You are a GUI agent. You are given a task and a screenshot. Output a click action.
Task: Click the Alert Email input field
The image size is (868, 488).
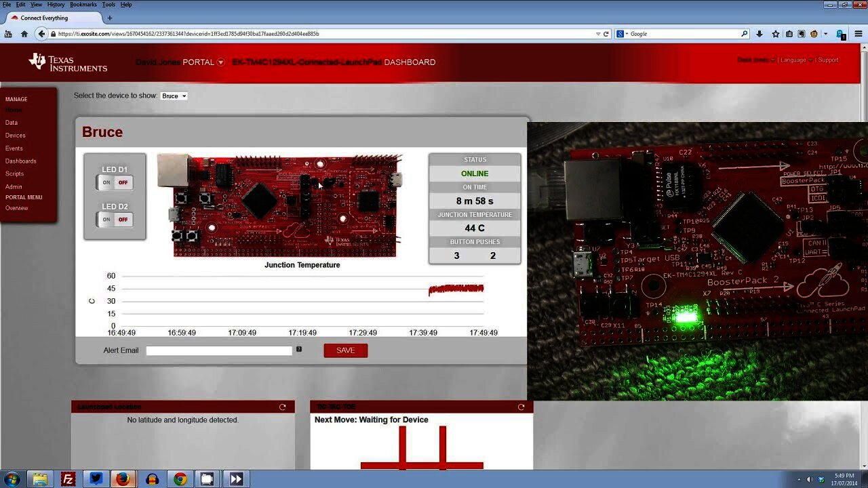click(x=219, y=350)
